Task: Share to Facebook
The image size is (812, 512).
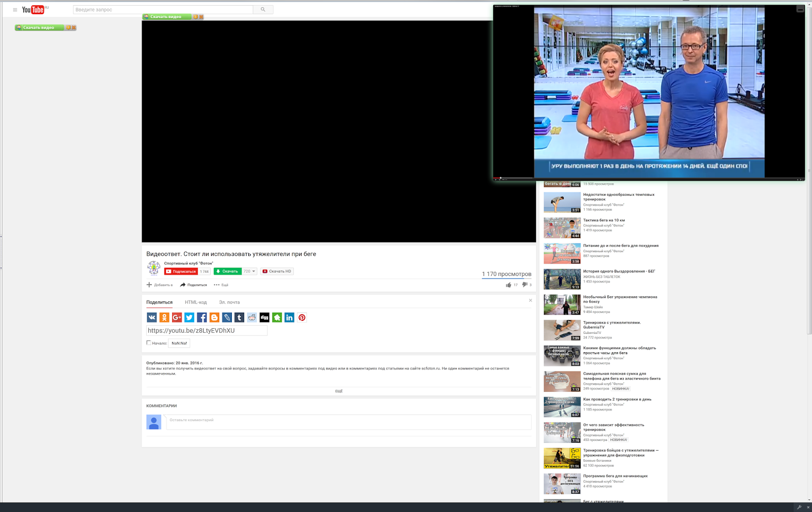Action: pos(202,318)
